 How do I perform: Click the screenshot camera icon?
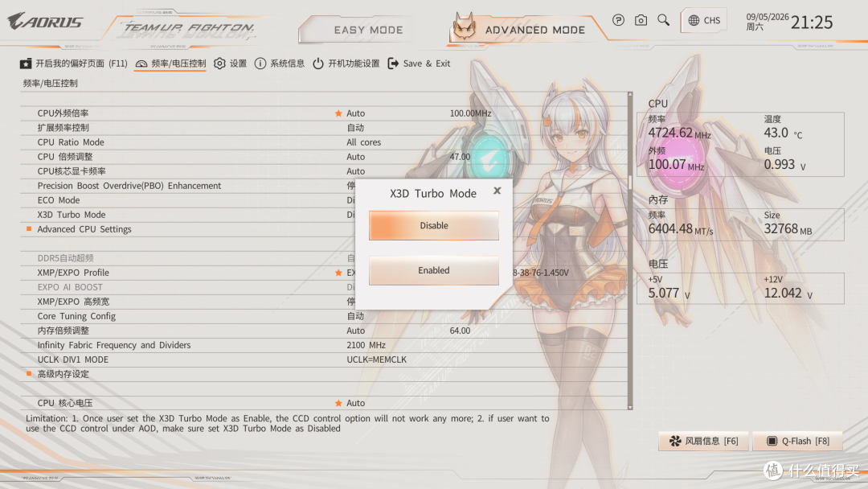pos(641,20)
